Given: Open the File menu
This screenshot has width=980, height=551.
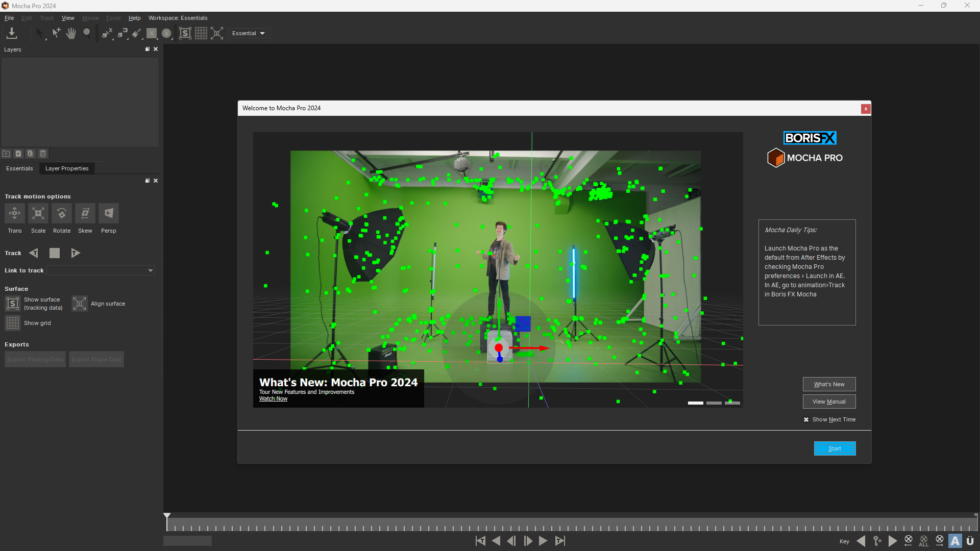Looking at the screenshot, I should pos(9,18).
